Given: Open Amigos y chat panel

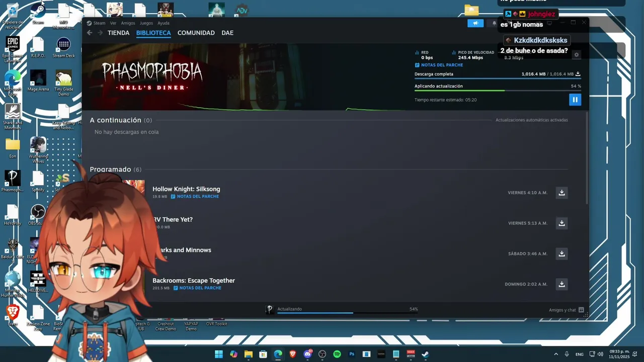Looking at the screenshot, I should [567, 310].
